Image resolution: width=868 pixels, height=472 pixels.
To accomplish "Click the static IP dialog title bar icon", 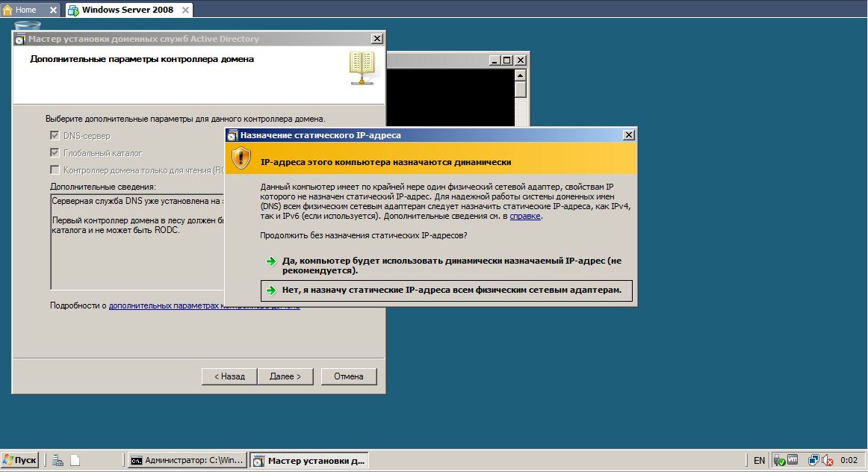I will 232,136.
